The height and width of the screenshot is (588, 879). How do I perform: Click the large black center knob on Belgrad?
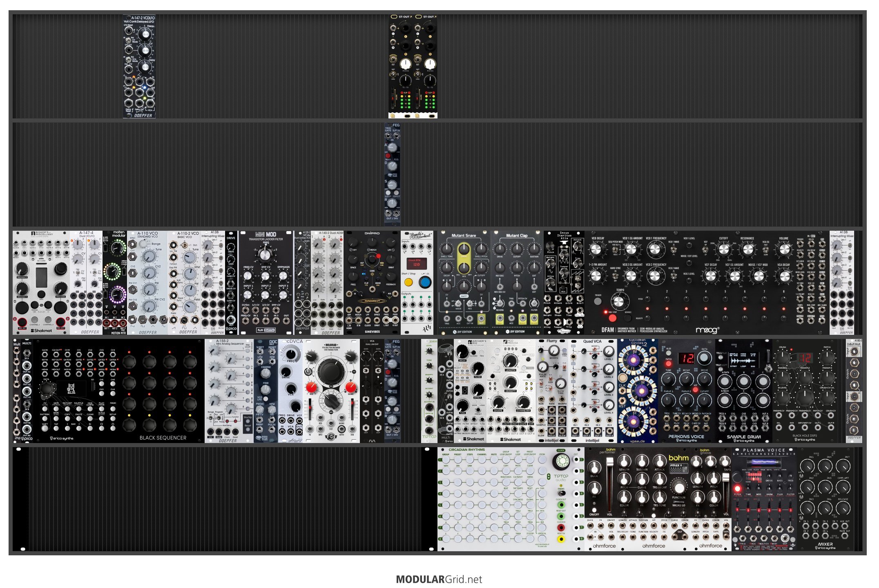331,371
